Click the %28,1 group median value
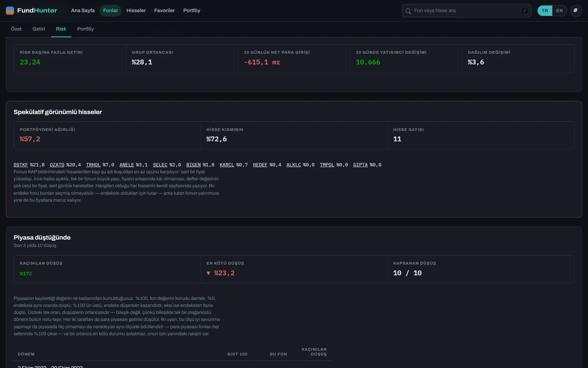 click(142, 62)
